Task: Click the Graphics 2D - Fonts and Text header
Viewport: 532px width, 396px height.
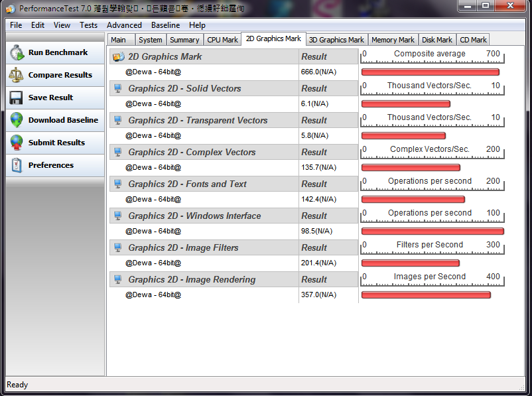Action: [187, 184]
